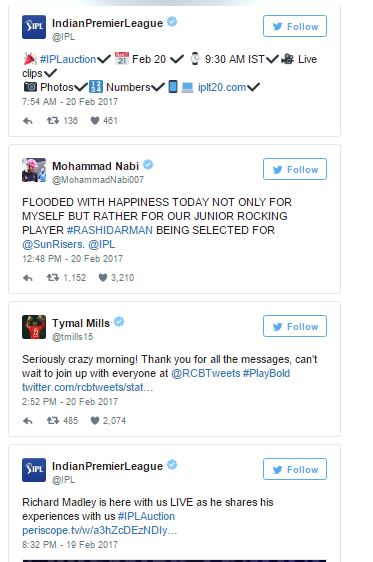Follow IPL from the Richard Madley tweet
Viewport: 373px width, 562px height.
click(295, 469)
